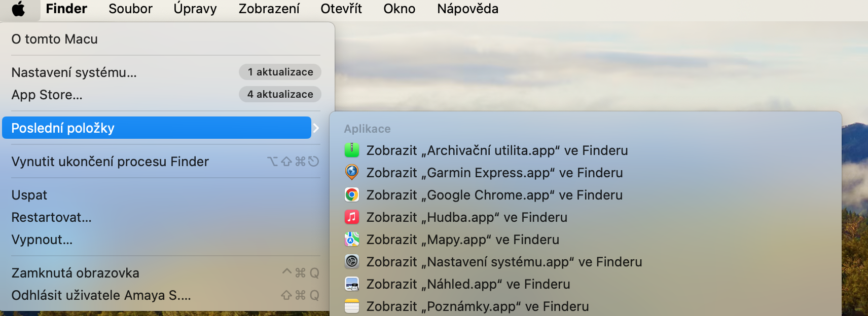Click the Google Chrome icon
Viewport: 868px width, 316px height.
352,194
